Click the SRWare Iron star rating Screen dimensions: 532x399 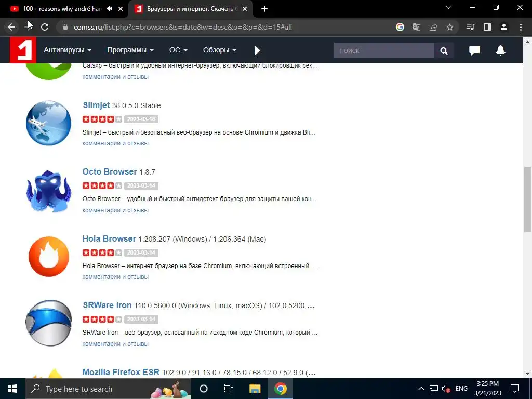click(x=102, y=319)
